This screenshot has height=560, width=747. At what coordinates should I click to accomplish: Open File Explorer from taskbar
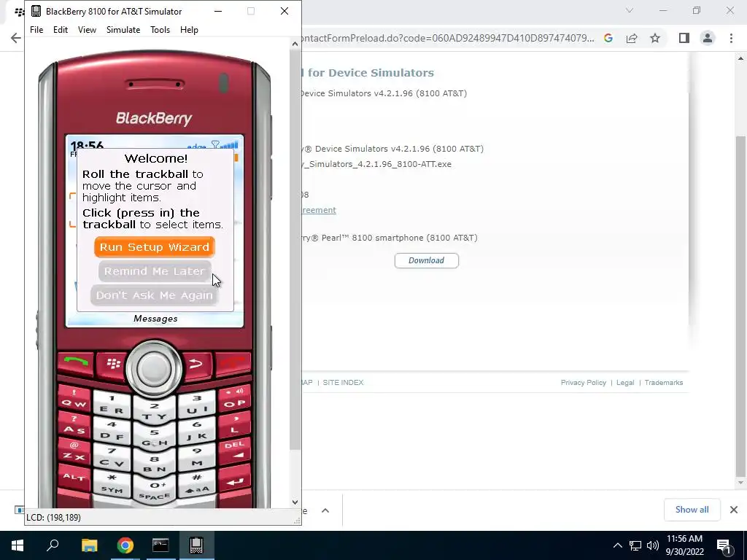point(89,545)
